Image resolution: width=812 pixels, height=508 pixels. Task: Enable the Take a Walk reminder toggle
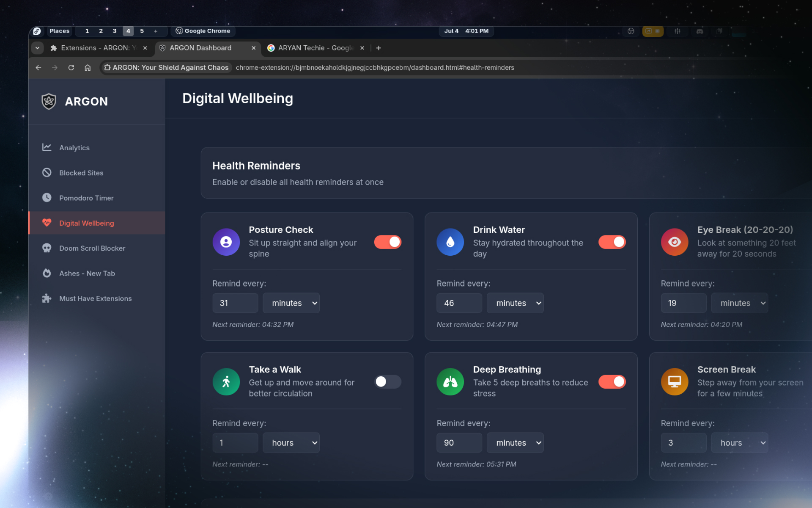[387, 381]
